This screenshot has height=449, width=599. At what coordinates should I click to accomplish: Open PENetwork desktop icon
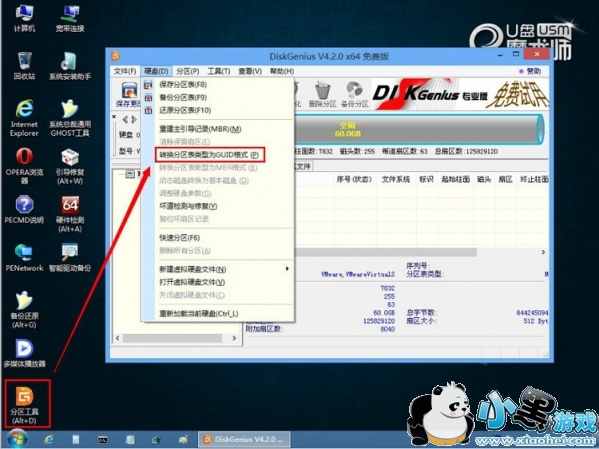(24, 258)
